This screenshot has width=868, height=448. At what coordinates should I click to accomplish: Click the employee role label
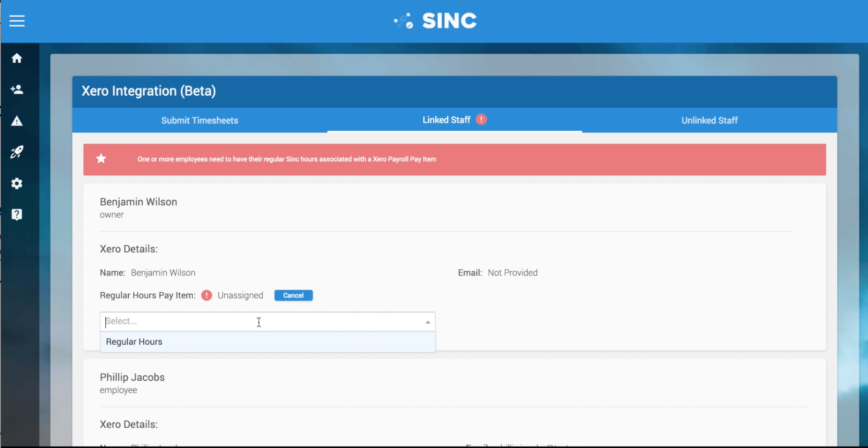coord(118,390)
